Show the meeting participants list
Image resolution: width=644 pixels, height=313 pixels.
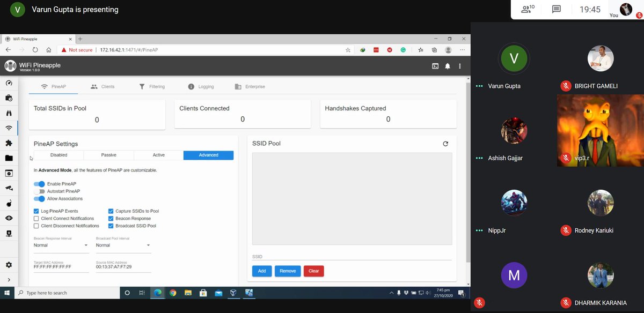point(528,9)
